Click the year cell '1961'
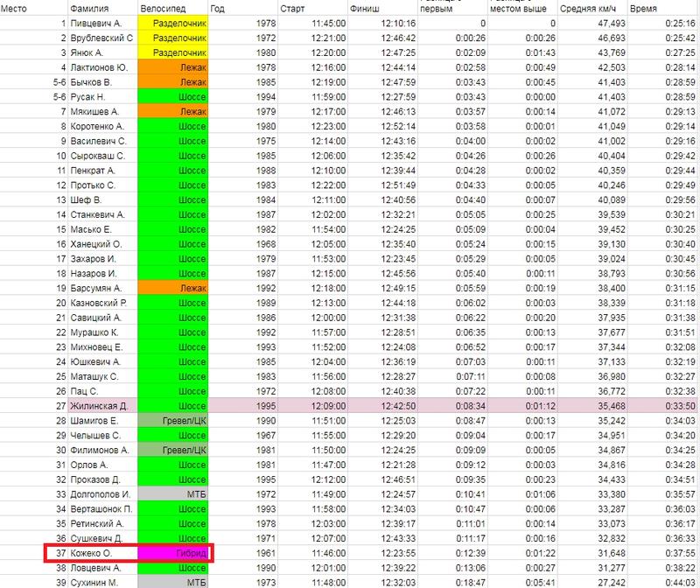The height and width of the screenshot is (588, 700). tap(243, 554)
